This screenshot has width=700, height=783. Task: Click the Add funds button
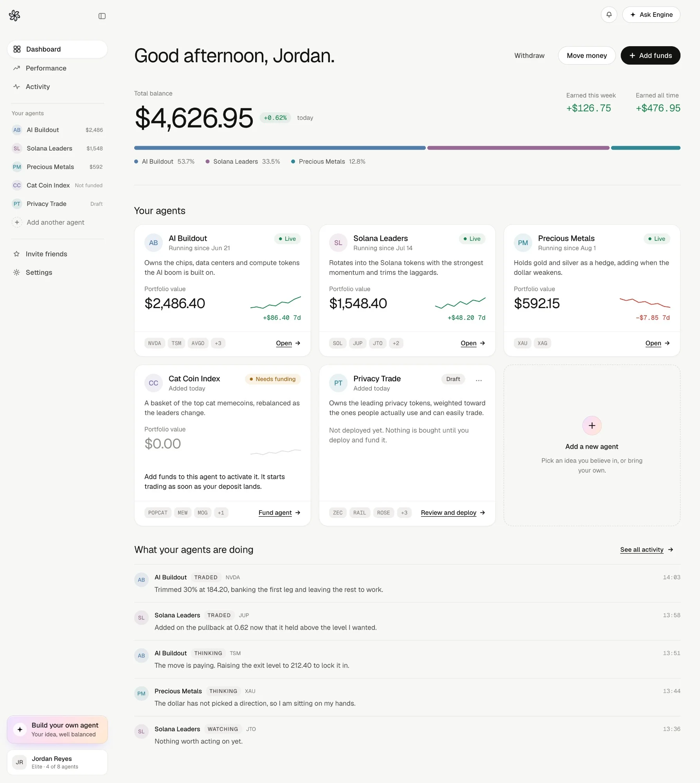[650, 56]
